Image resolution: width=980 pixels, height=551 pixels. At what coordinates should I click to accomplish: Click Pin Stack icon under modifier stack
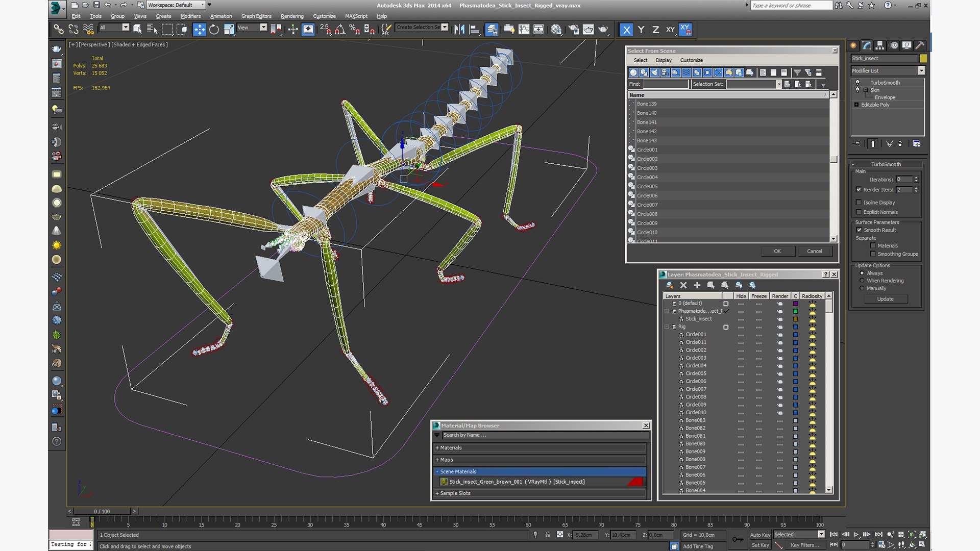pyautogui.click(x=857, y=144)
